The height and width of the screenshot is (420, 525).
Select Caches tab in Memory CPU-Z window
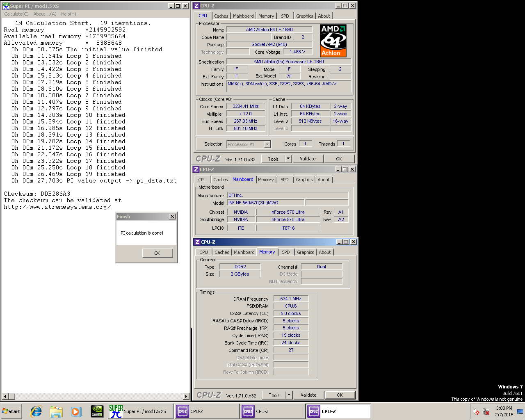coord(222,252)
